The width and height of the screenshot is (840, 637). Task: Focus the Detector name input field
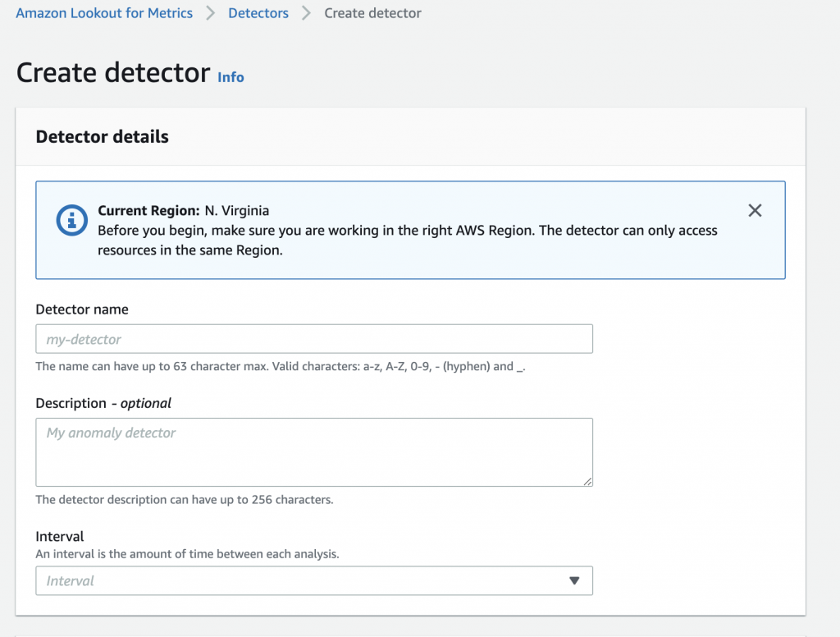coord(314,339)
